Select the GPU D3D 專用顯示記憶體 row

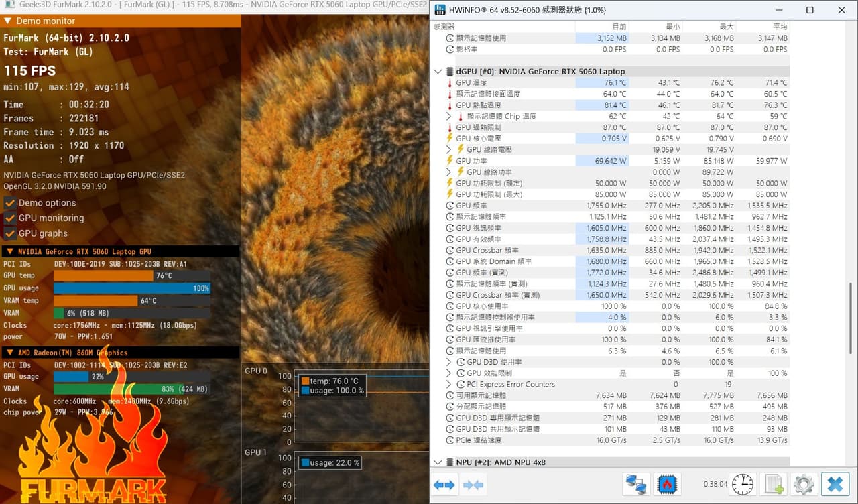point(611,418)
